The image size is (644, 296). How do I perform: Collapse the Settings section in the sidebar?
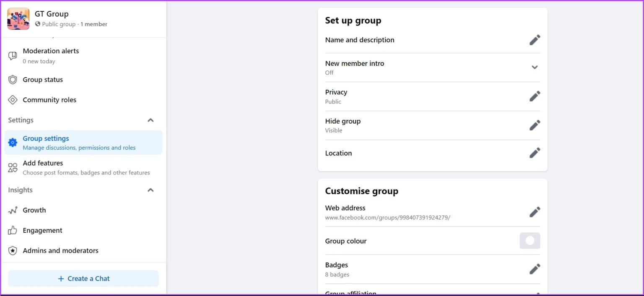coord(151,120)
